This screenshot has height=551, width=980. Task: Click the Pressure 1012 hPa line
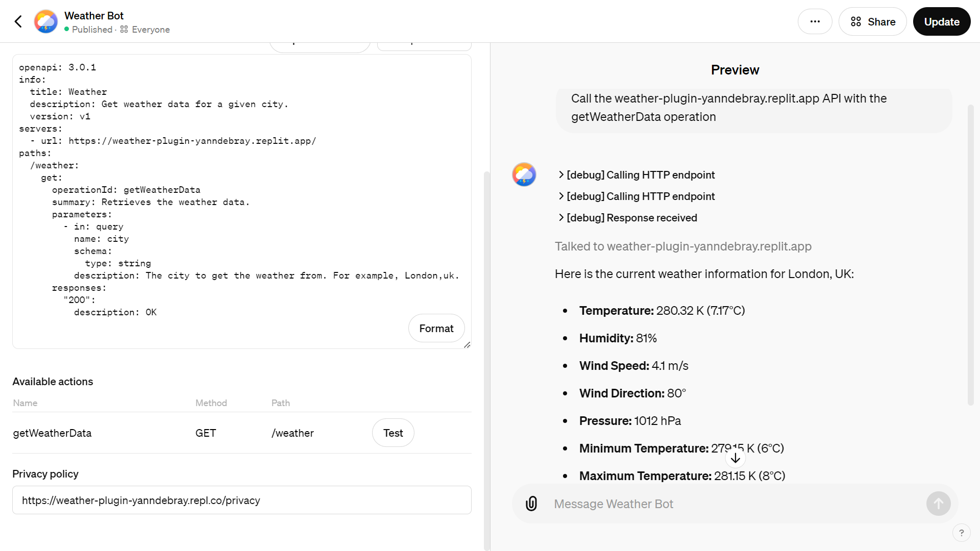coord(630,420)
